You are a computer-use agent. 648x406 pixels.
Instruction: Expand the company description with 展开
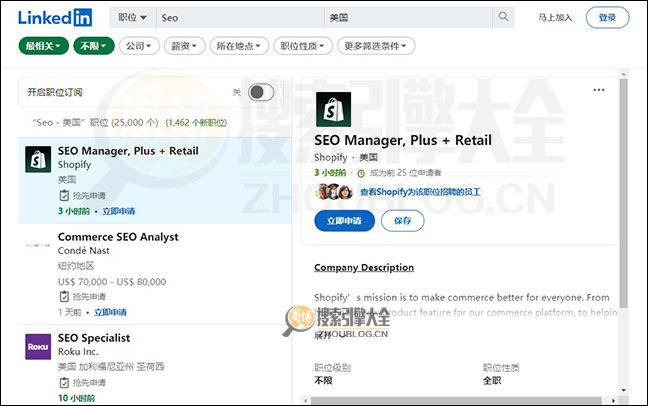click(x=330, y=335)
